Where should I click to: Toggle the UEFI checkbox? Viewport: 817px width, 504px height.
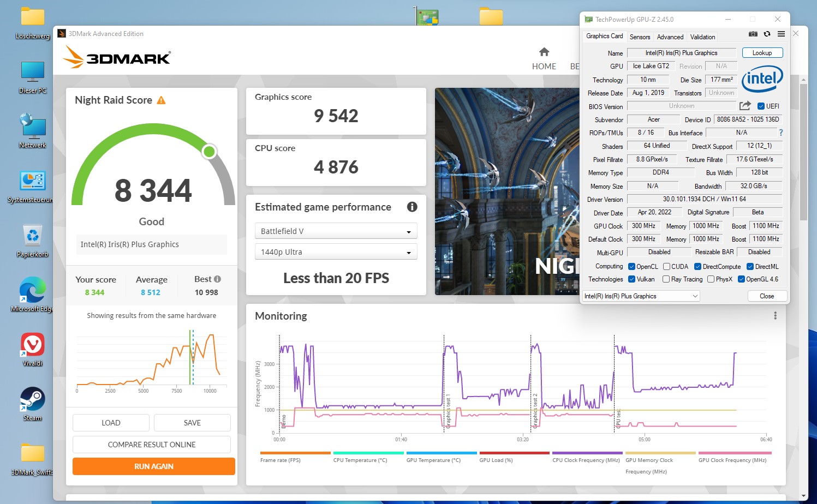point(761,106)
